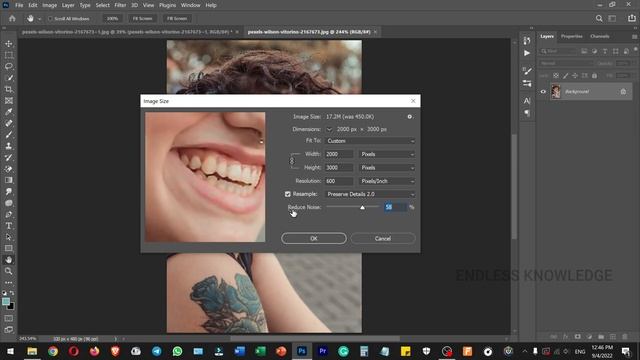
Task: Open the Filter menu
Action: tap(120, 5)
